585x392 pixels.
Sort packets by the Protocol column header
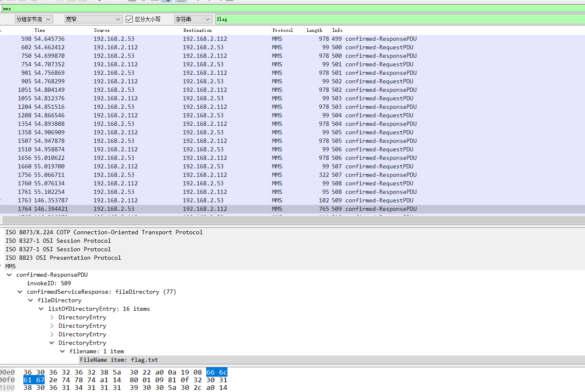287,30
